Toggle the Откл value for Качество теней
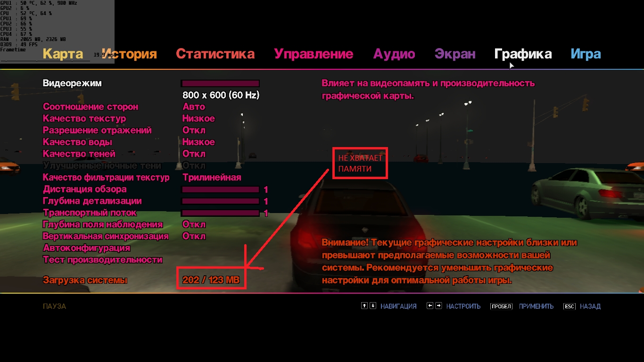The image size is (644, 362). (194, 154)
